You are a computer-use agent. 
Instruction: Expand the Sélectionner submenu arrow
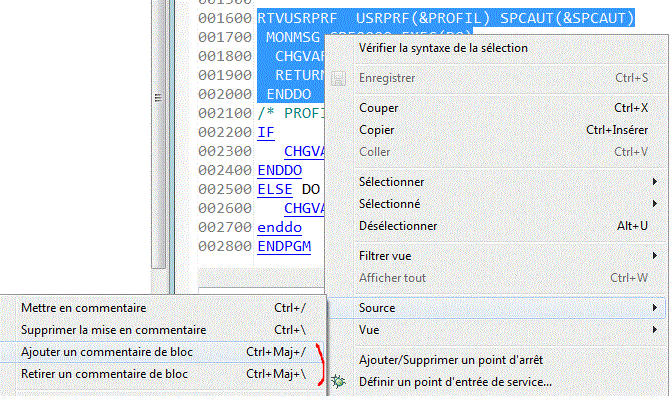pos(655,182)
